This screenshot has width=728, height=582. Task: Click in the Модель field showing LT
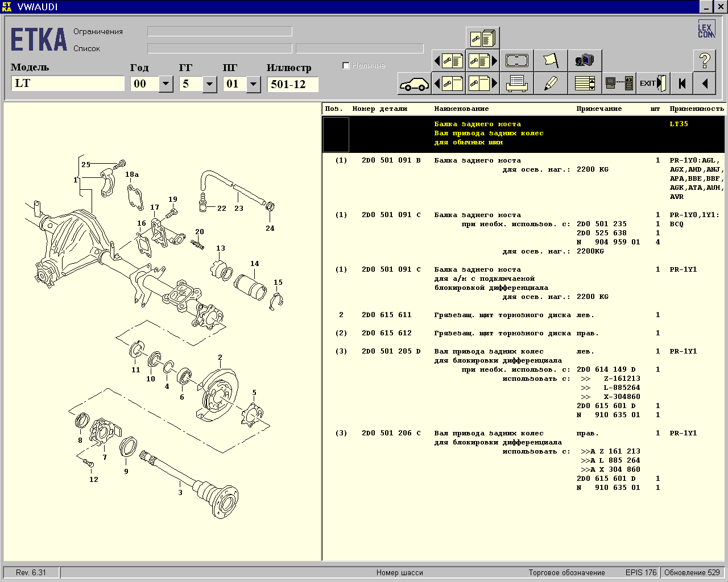[67, 84]
